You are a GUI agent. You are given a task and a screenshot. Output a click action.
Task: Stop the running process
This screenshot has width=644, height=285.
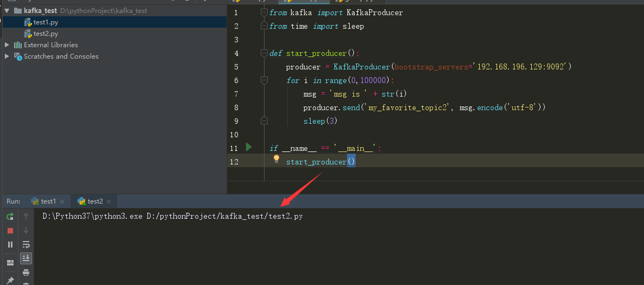10,231
